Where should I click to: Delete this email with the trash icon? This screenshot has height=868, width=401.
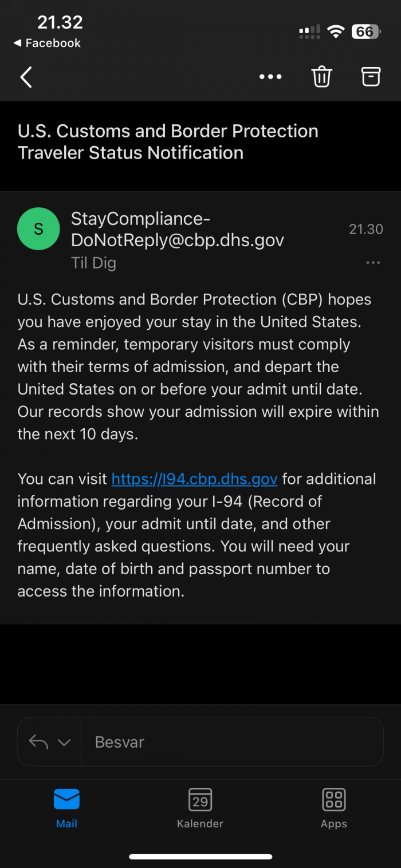click(x=321, y=77)
